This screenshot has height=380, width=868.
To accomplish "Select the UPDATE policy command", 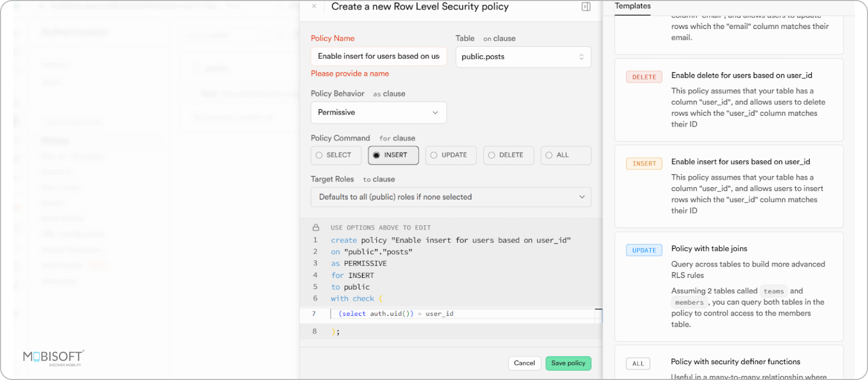I will pos(451,155).
